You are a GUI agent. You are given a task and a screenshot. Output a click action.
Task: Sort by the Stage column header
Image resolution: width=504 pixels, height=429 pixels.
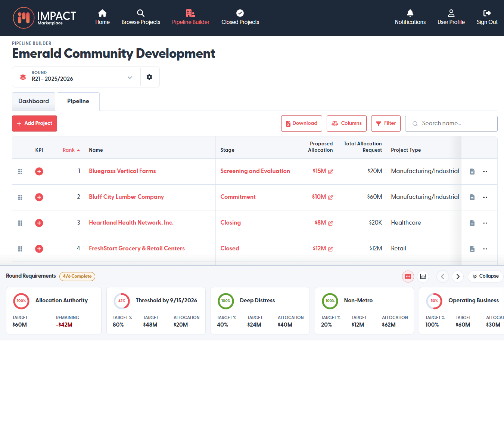click(227, 150)
